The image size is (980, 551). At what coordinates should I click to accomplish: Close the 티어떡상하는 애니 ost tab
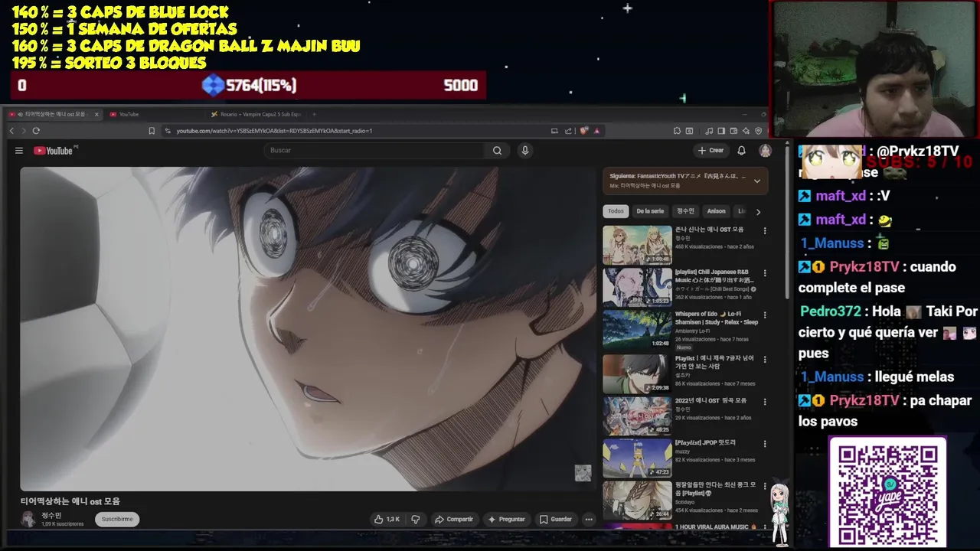[x=96, y=114]
